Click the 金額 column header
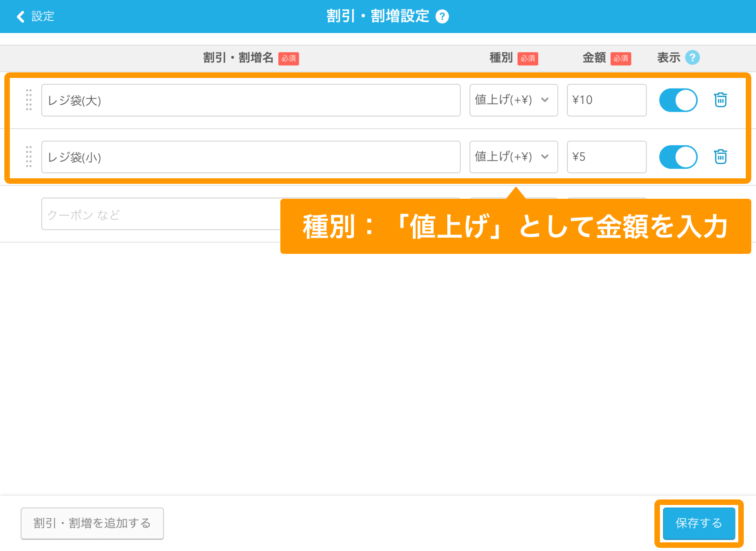 [594, 58]
